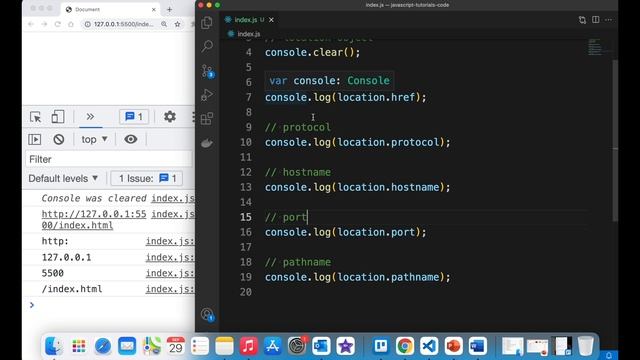
Task: Click the console prompt line
Action: (x=110, y=305)
